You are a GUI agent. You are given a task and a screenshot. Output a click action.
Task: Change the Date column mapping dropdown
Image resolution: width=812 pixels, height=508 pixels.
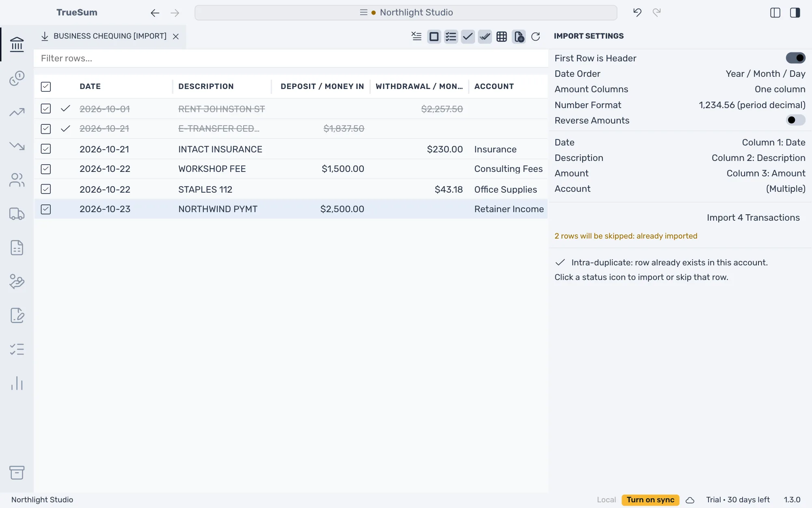click(773, 142)
